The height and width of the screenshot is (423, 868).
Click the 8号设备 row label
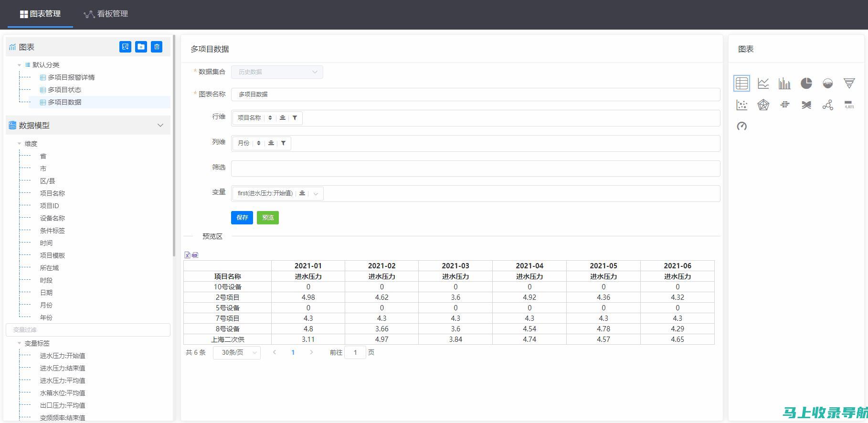click(228, 329)
